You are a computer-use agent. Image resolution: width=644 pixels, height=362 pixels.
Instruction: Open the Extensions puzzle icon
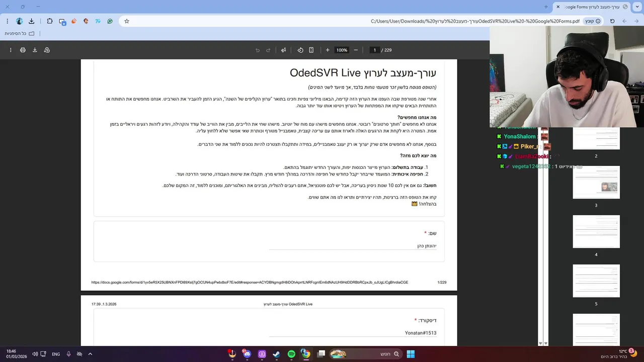click(49, 21)
